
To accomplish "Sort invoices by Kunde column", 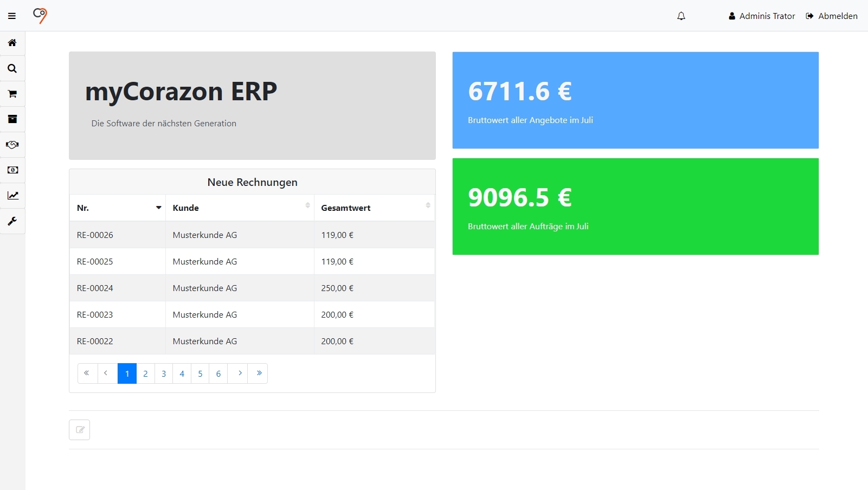I will pos(240,208).
